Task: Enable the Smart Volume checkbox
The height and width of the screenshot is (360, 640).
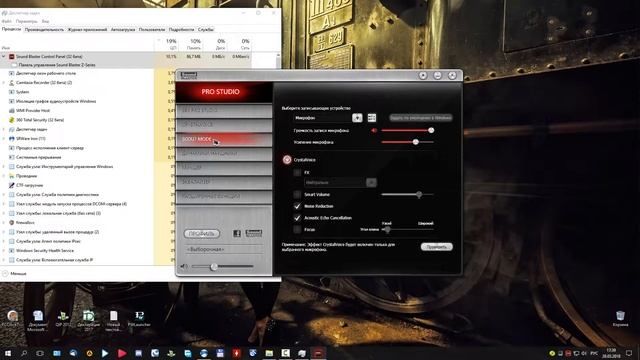Action: pos(297,194)
